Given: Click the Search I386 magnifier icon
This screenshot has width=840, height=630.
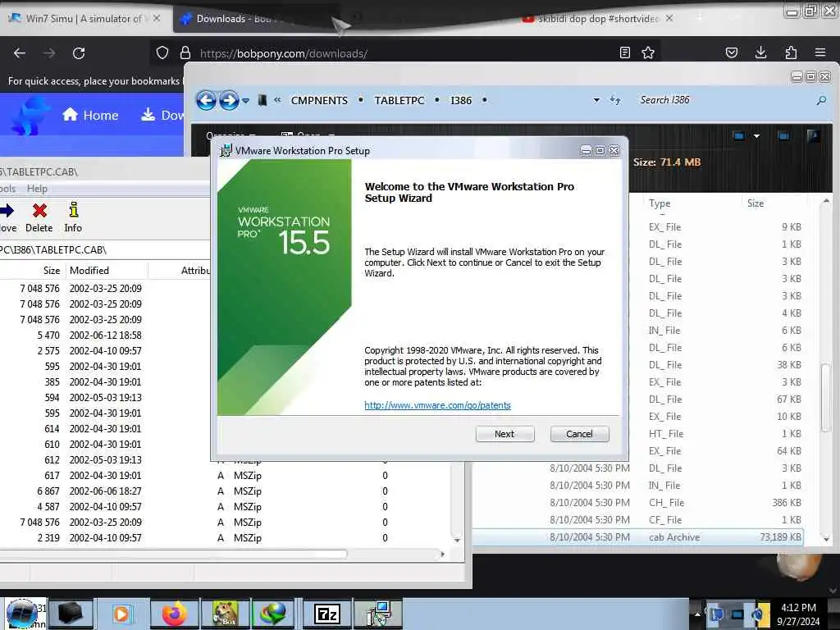Looking at the screenshot, I should (x=820, y=100).
